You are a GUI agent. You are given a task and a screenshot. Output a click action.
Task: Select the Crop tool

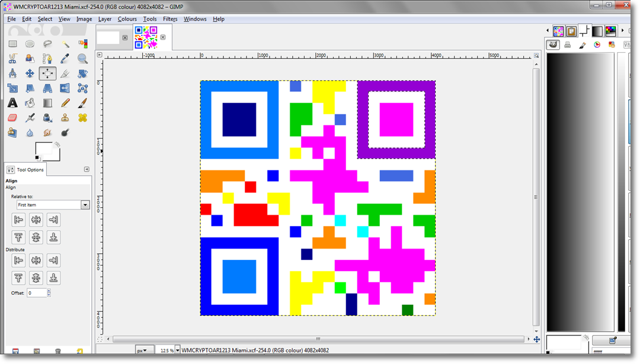65,73
